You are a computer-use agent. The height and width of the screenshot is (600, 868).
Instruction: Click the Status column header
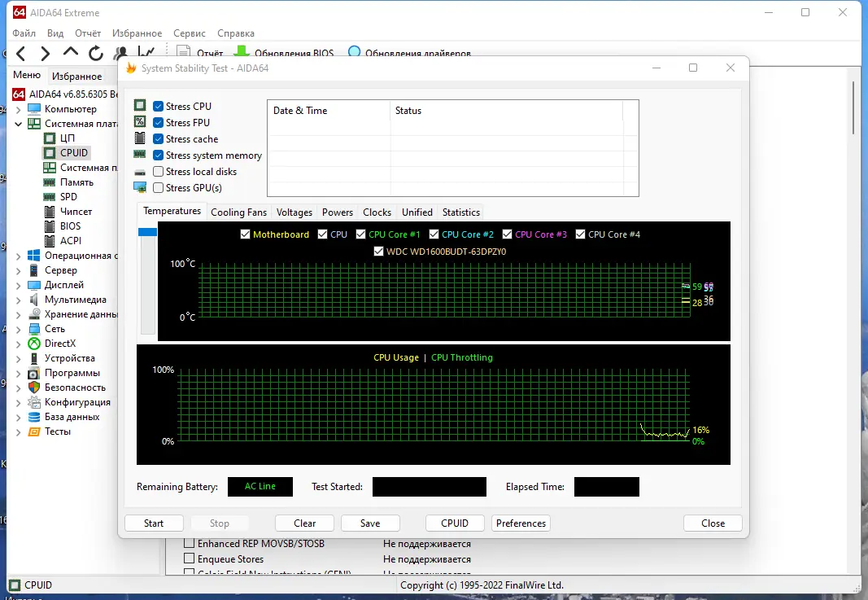(x=507, y=110)
